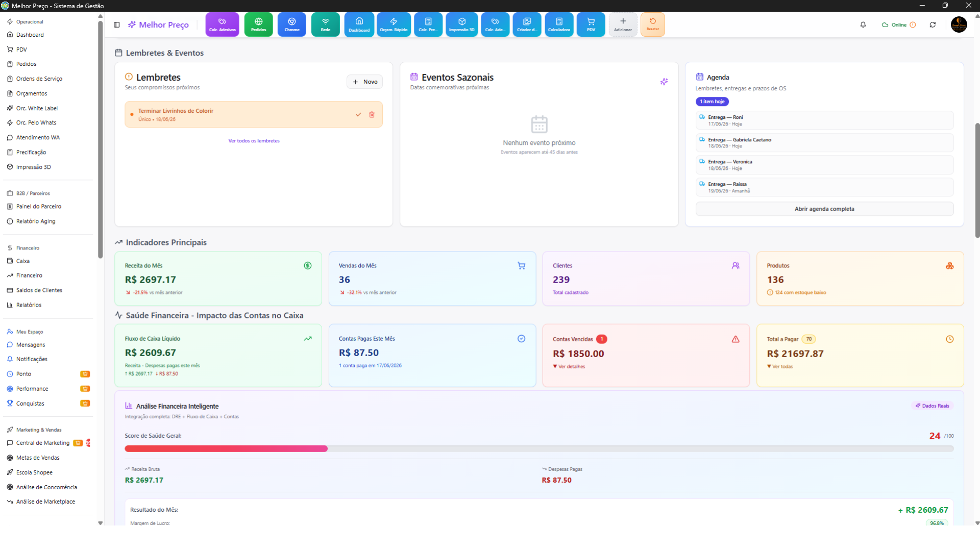Open the user profile avatar
This screenshot has height=551, width=980.
pos(959,24)
